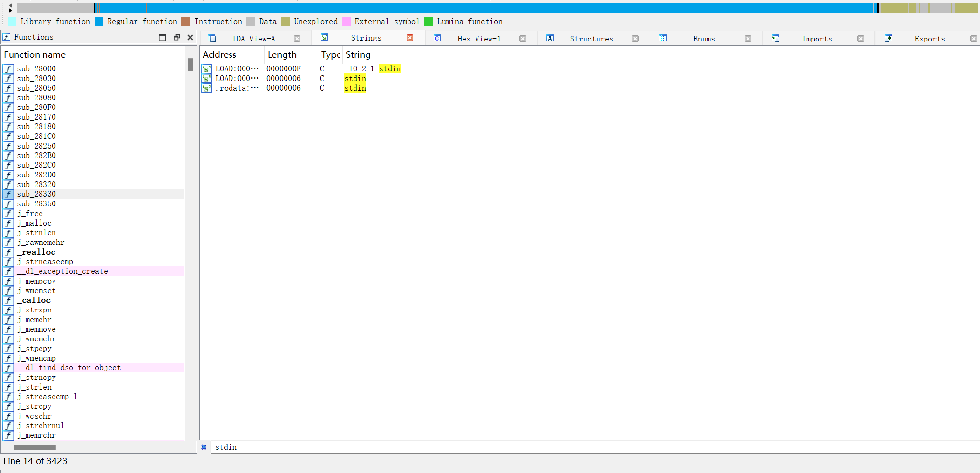
Task: Click the Unexplored legend swatch
Action: 286,21
